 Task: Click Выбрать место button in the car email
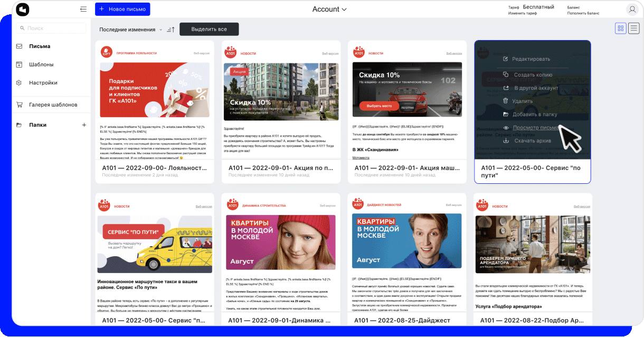pyautogui.click(x=379, y=106)
